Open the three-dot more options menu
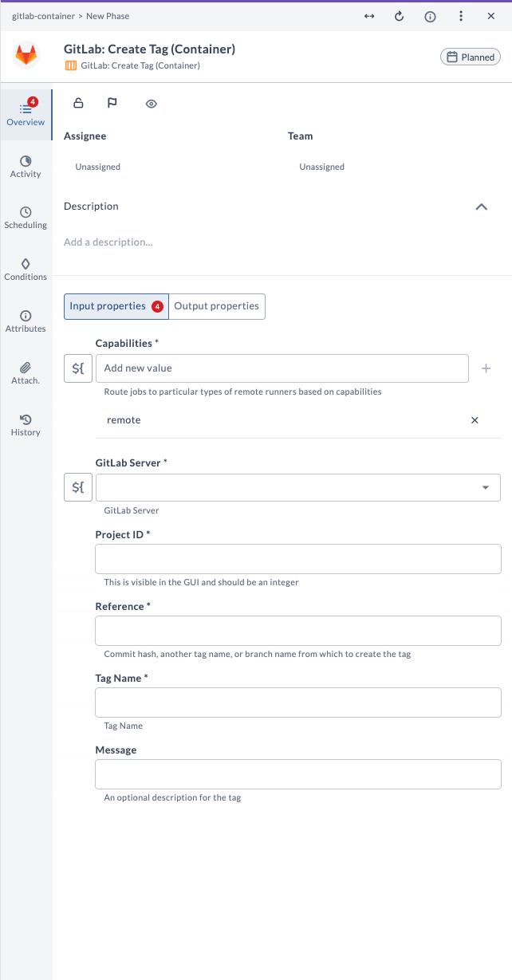This screenshot has height=980, width=512. [x=461, y=16]
